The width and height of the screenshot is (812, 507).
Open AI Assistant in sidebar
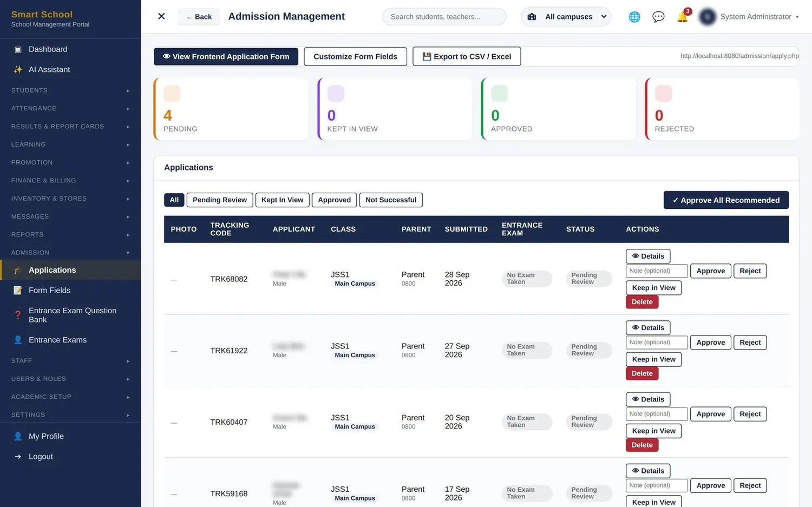[x=70, y=69]
